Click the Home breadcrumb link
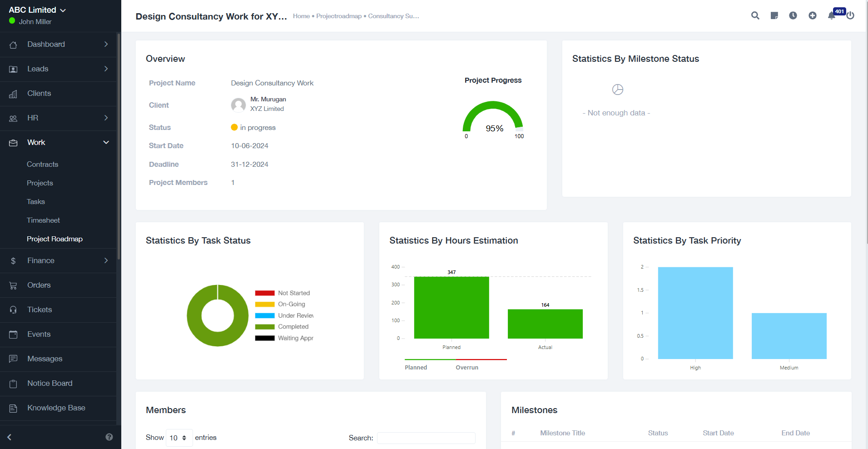 (x=301, y=16)
